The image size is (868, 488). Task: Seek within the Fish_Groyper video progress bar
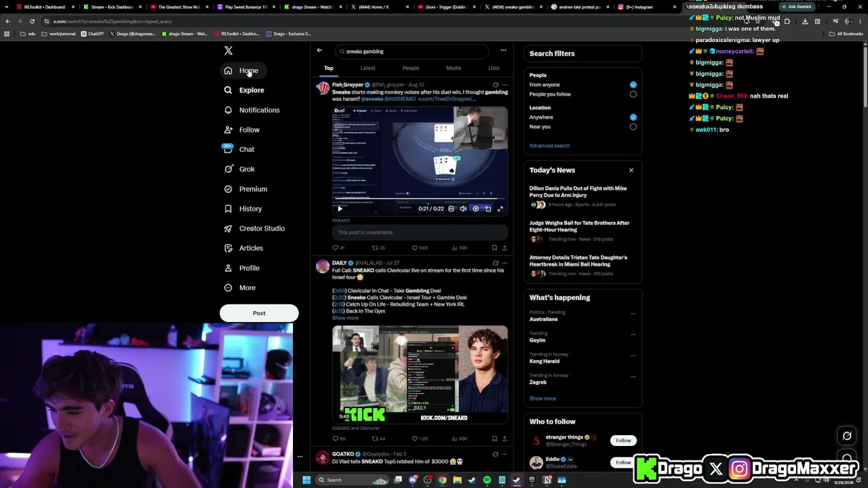tap(420, 199)
